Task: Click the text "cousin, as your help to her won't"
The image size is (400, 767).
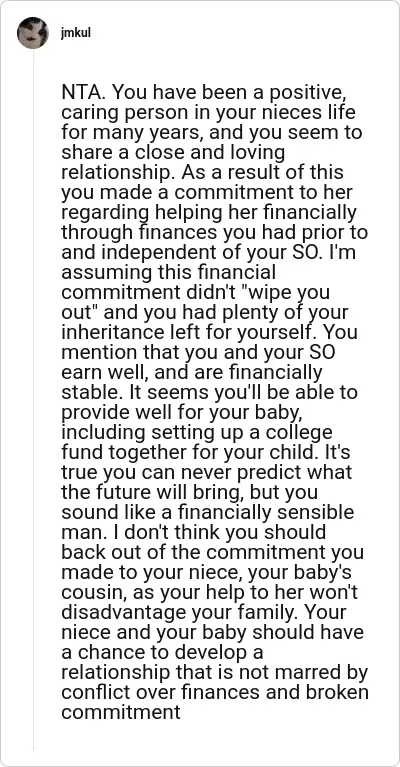Action: click(210, 593)
